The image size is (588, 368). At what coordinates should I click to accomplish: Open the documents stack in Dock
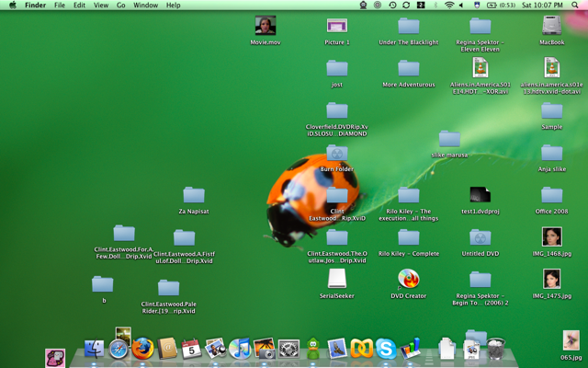(447, 349)
